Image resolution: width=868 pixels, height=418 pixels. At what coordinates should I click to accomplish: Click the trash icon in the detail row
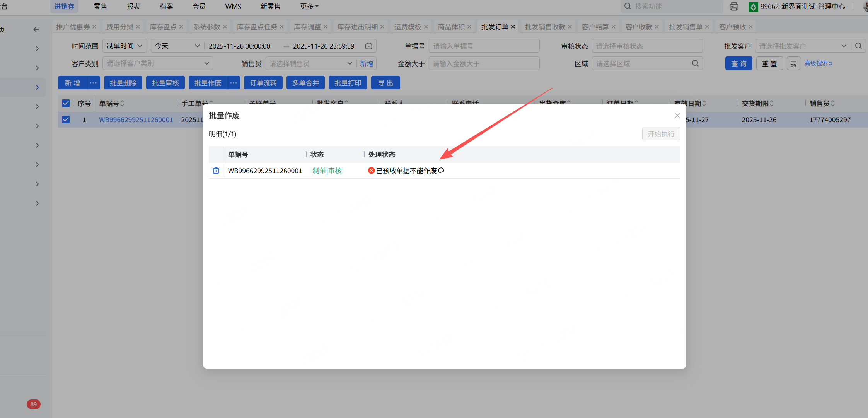[x=216, y=171]
